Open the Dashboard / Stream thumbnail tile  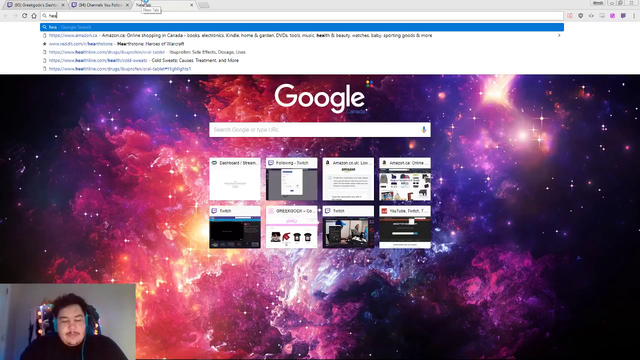coord(235,179)
